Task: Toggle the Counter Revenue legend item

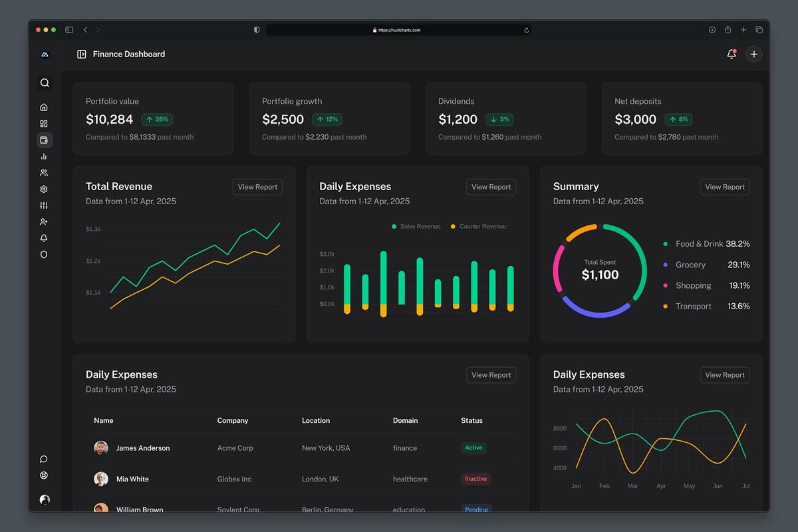Action: point(478,227)
